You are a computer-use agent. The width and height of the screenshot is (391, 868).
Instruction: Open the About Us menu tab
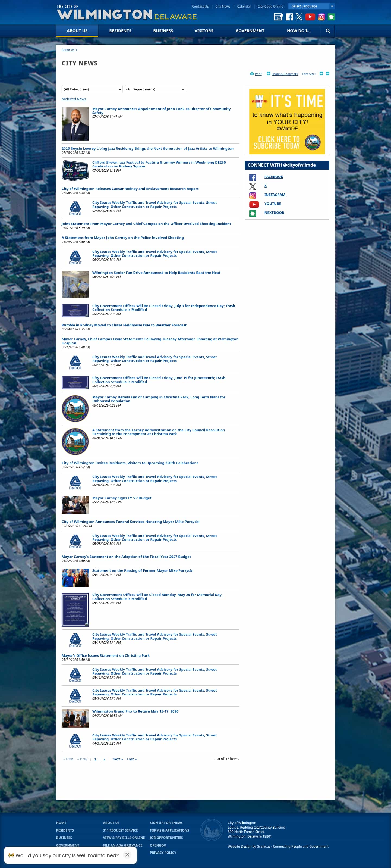tap(77, 31)
